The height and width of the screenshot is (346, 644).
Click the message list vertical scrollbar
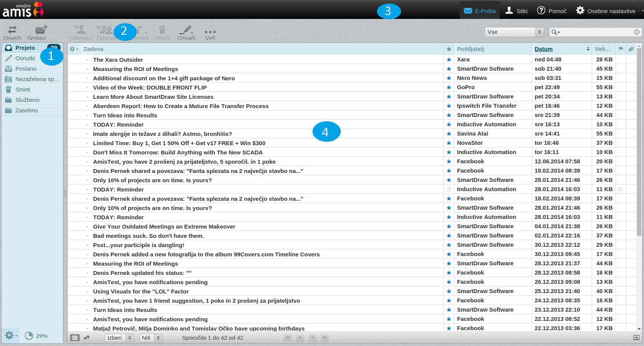click(x=639, y=141)
